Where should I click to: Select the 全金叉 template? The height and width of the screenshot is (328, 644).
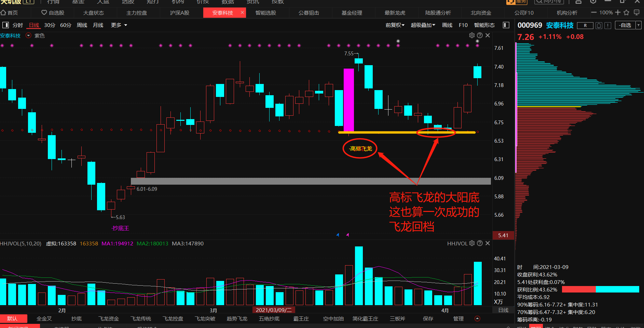(44, 318)
